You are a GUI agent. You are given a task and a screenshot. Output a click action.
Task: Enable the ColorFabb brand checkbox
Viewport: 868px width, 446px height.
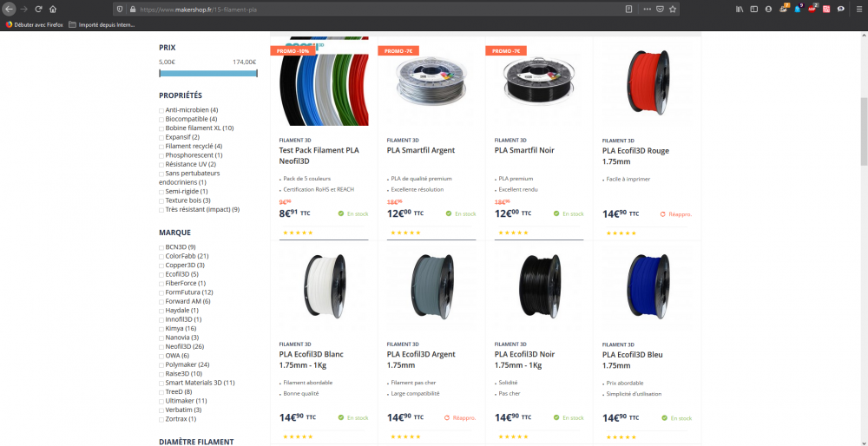(161, 256)
